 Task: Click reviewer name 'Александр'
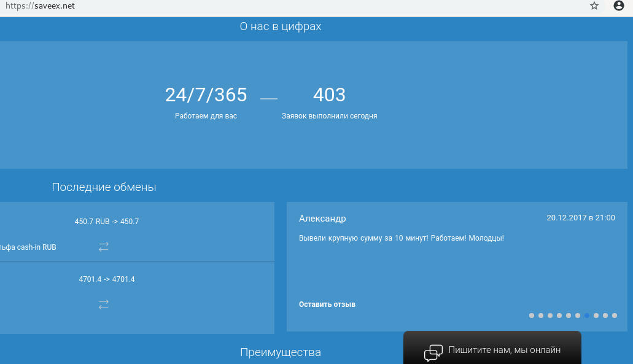pos(322,219)
